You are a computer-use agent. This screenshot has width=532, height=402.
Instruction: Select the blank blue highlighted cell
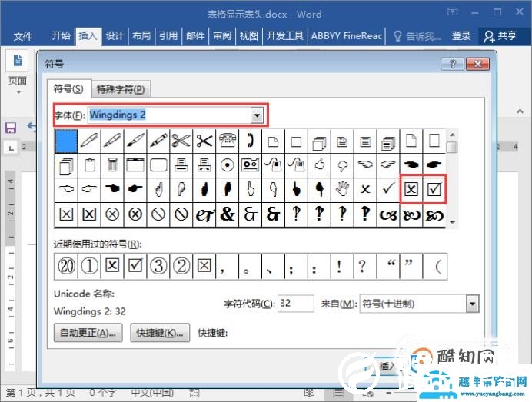[x=66, y=141]
